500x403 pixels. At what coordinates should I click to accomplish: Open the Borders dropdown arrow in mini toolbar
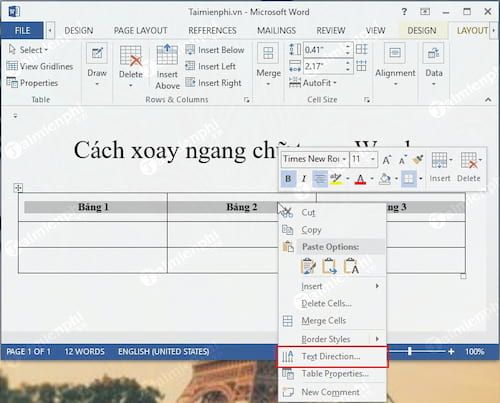pos(421,179)
